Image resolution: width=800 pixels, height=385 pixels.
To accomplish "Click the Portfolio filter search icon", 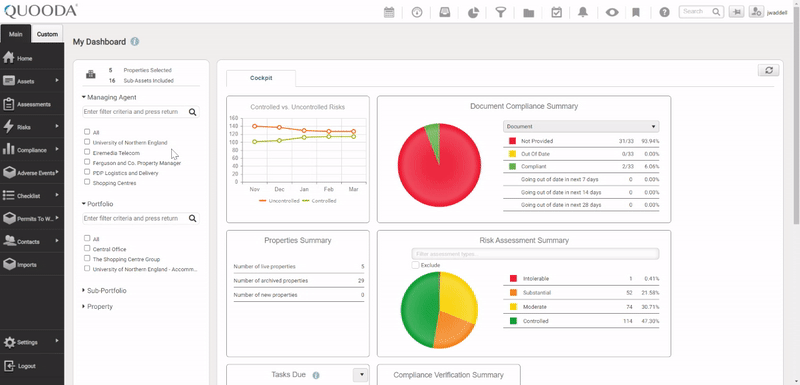I will point(192,218).
